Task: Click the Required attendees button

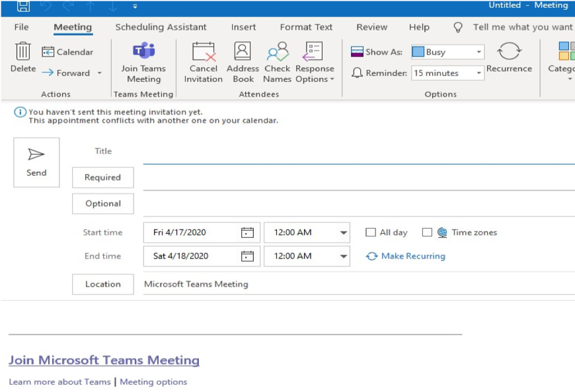Action: click(102, 177)
